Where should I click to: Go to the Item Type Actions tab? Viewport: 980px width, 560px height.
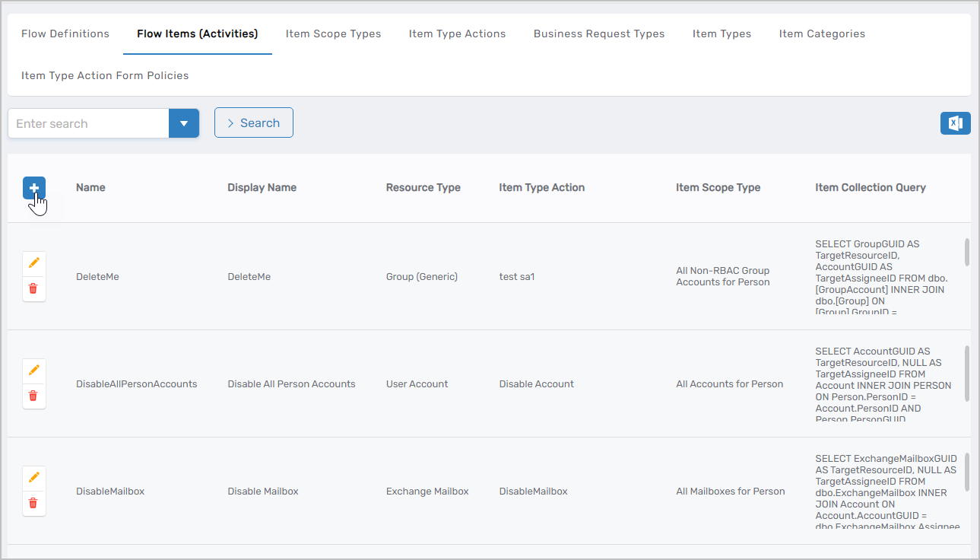457,33
